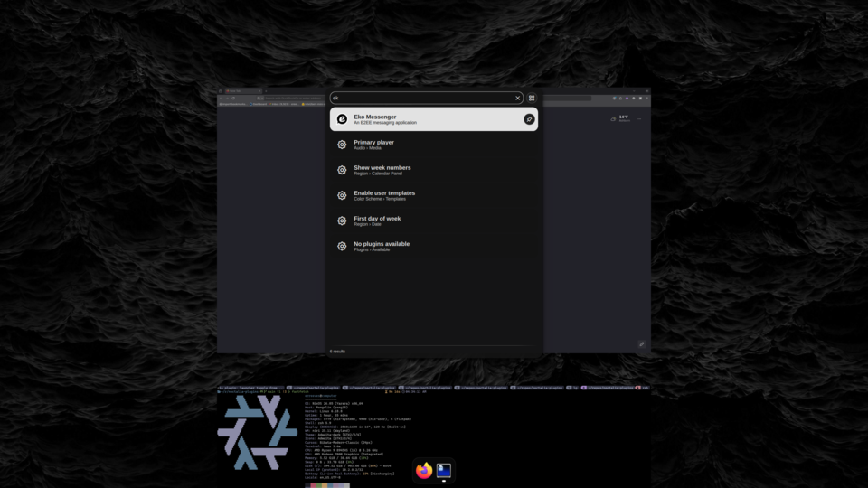This screenshot has width=868, height=488.
Task: Select the No plugins available result
Action: [x=433, y=246]
